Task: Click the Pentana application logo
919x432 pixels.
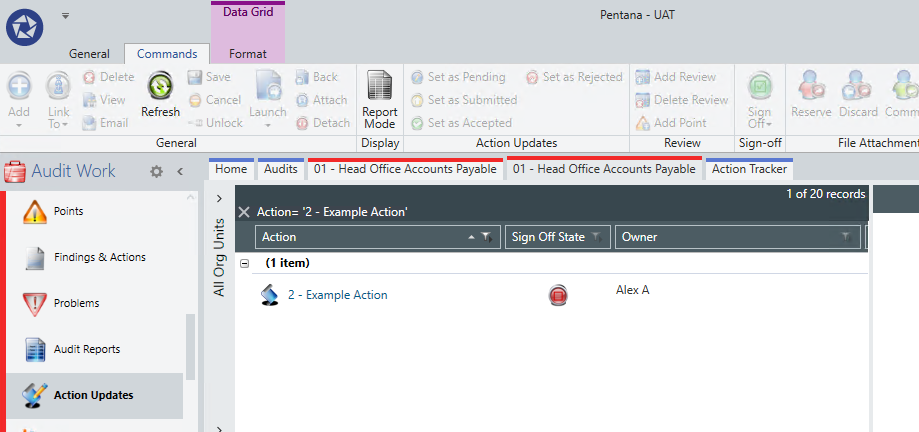Action: pos(25,27)
